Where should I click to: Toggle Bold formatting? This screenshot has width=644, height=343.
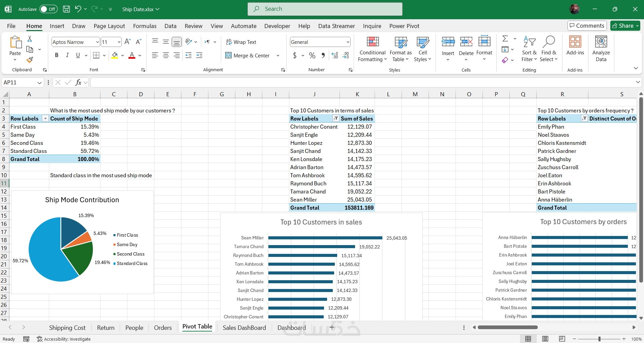[x=57, y=56]
